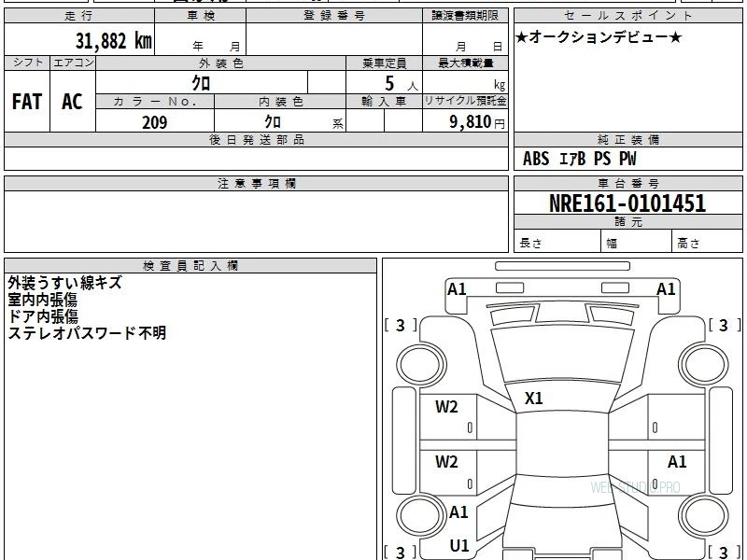Click the 後日発送部品 section header

[256, 140]
